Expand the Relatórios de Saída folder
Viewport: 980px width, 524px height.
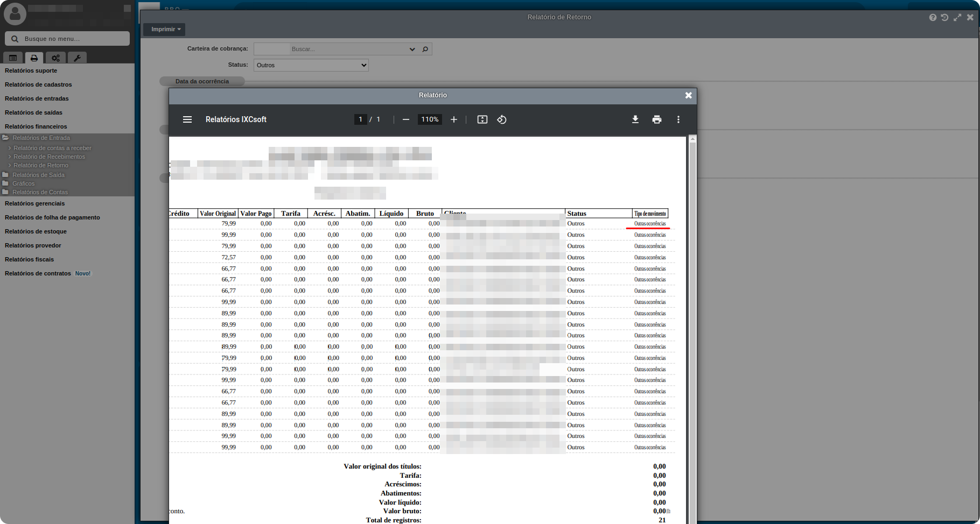(38, 175)
